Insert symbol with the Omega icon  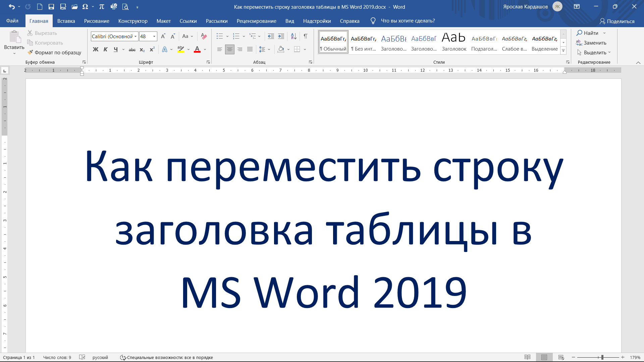click(x=85, y=7)
